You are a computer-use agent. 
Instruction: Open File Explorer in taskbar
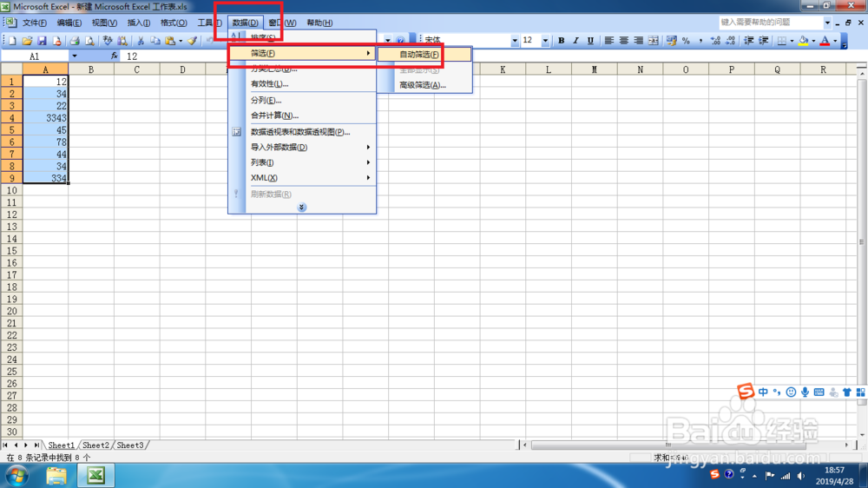pyautogui.click(x=56, y=476)
